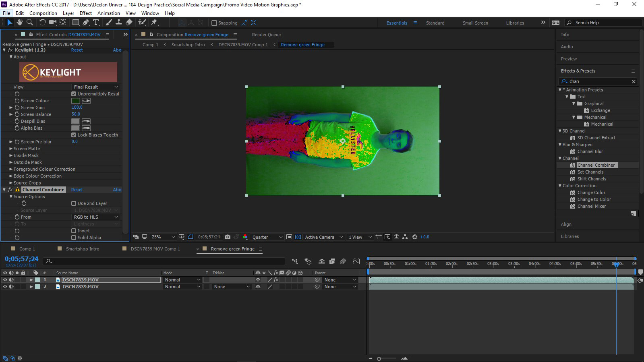Select the Puppet Pin tool
Image resolution: width=644 pixels, height=362 pixels.
154,23
